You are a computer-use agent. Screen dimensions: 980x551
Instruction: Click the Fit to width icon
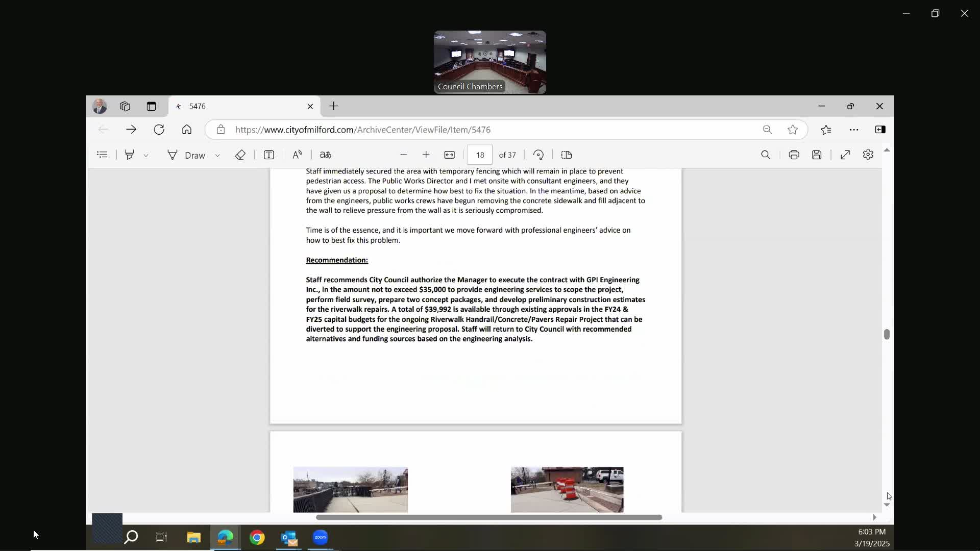pyautogui.click(x=449, y=155)
